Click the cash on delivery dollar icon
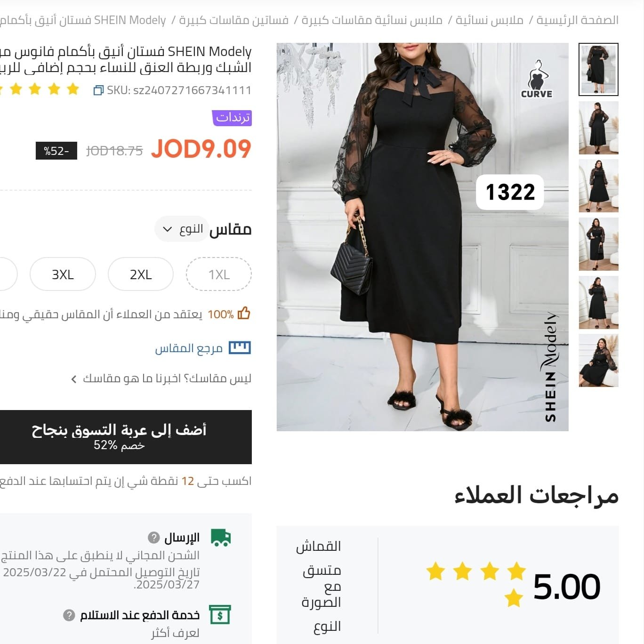Viewport: 644px width, 644px height. coord(220,615)
